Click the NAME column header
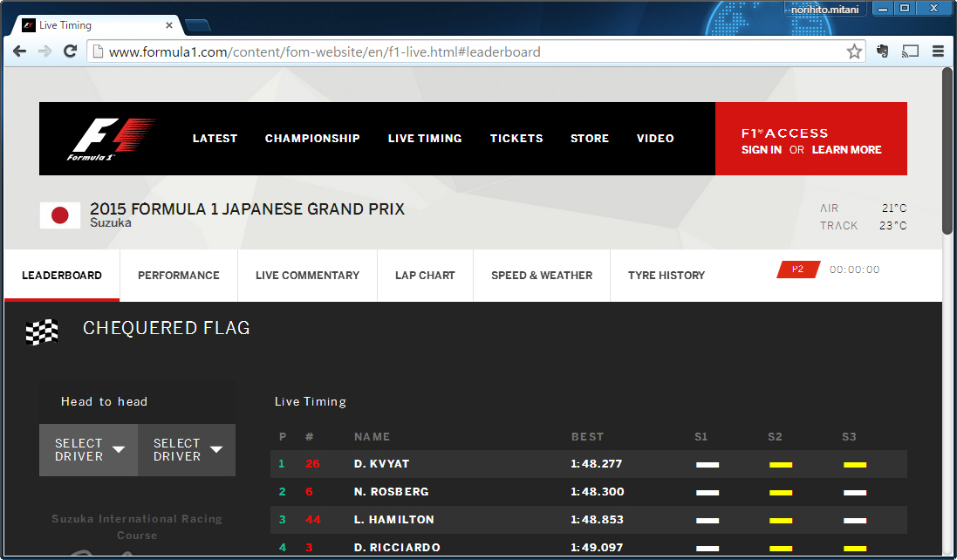Screen dimensions: 957x560 click(372, 437)
